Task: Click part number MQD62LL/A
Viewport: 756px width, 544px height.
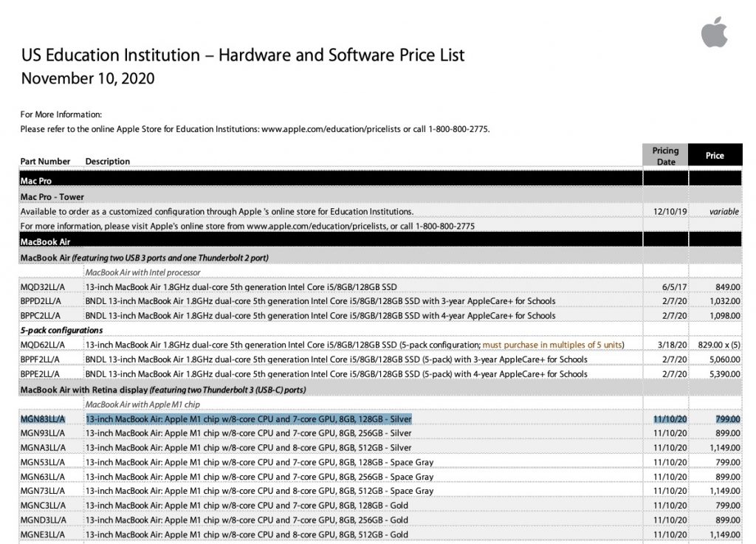Action: (42, 345)
